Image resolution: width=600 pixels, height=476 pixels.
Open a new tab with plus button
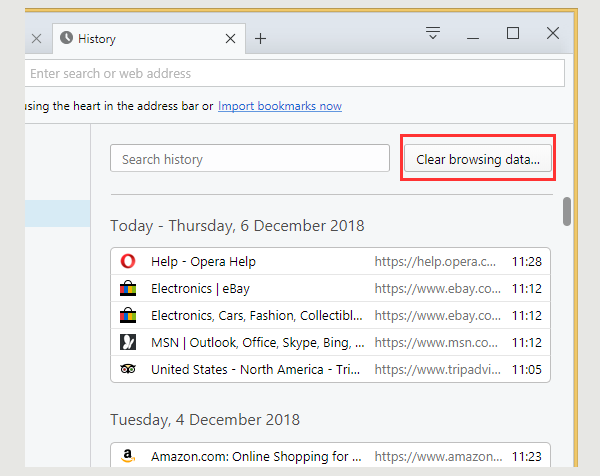(x=261, y=39)
